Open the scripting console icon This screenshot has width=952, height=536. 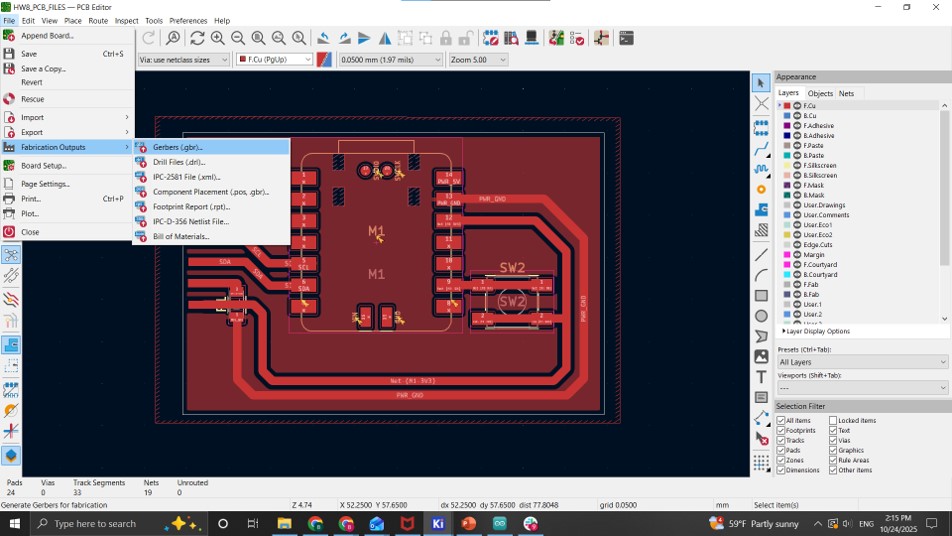[x=627, y=38]
